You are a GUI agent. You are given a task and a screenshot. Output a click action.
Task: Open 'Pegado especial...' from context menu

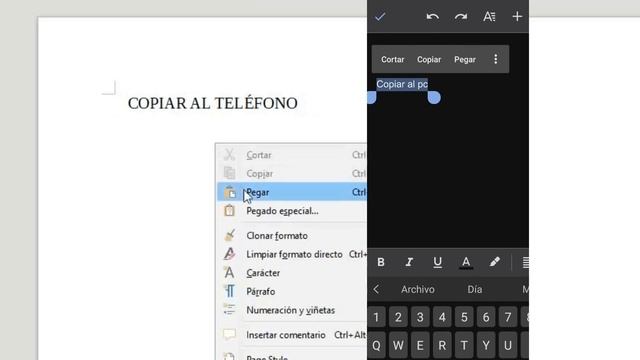(x=292, y=211)
